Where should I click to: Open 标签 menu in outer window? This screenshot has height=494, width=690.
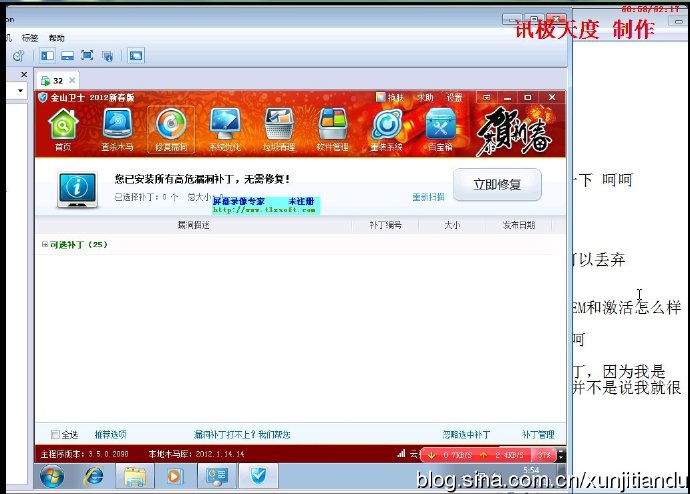(30, 38)
